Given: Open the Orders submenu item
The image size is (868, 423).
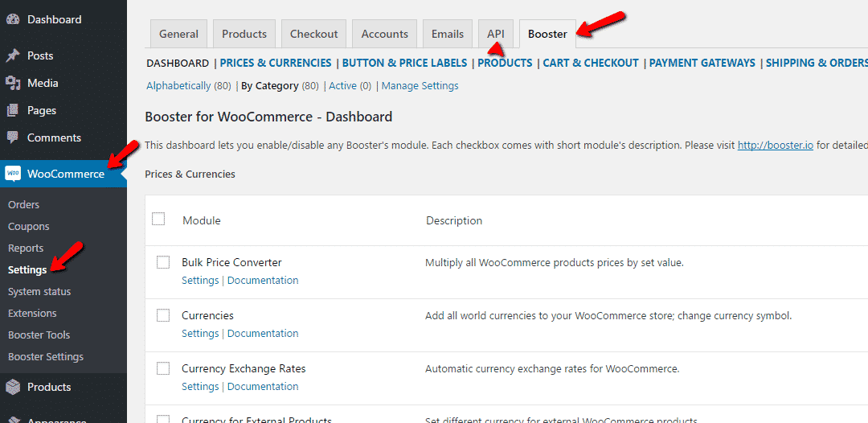Looking at the screenshot, I should click(24, 204).
